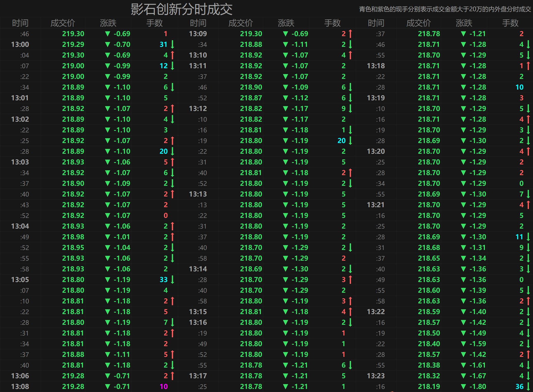
Task: Click the green down arrow next to volume 31
Action: [173, 44]
